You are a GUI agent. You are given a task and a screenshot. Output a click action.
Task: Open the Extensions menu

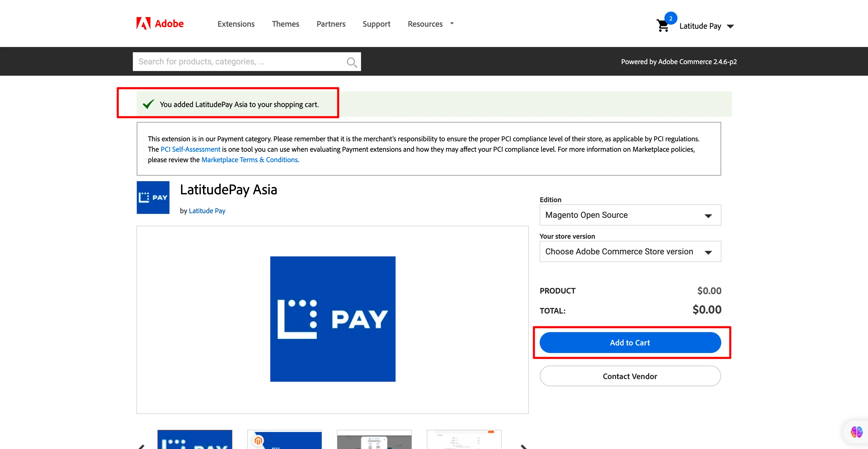(x=236, y=24)
